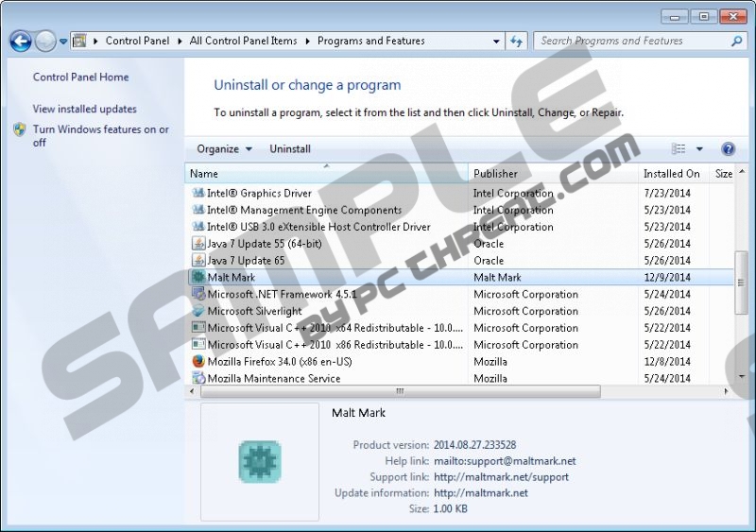This screenshot has height=532, width=756.
Task: Click the Microsoft Silverlight program icon
Action: click(198, 311)
